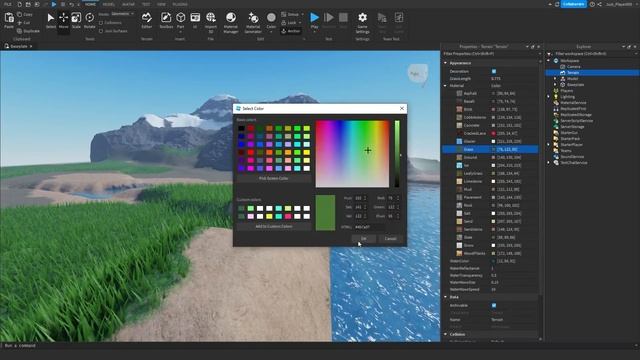Choose the Select arrow tool
The image size is (640, 360).
(x=51, y=20)
